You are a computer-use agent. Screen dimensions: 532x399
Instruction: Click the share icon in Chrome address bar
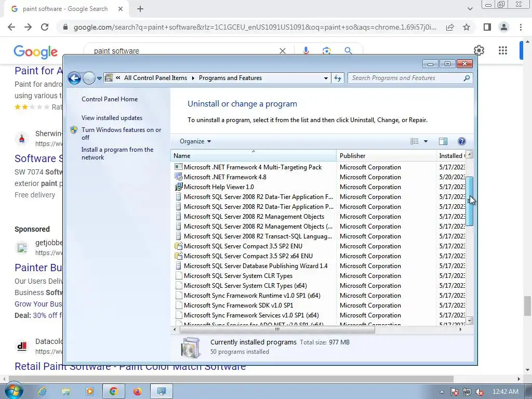tap(450, 27)
